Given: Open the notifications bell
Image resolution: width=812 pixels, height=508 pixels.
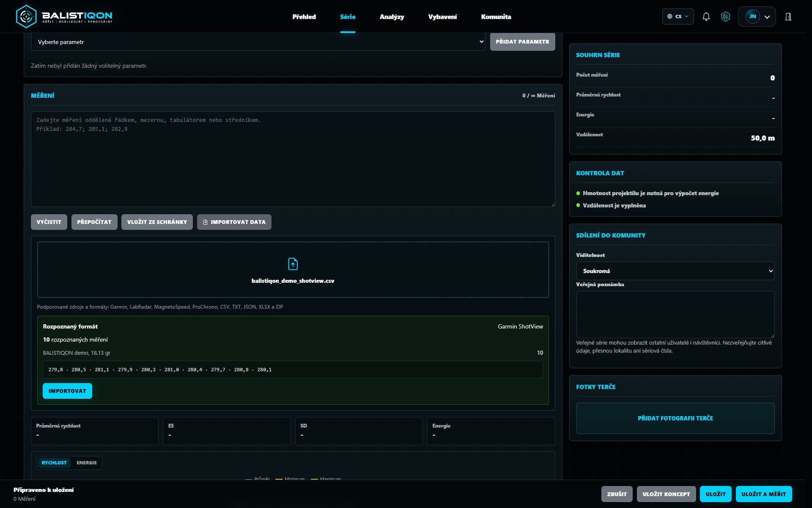Looking at the screenshot, I should [706, 17].
